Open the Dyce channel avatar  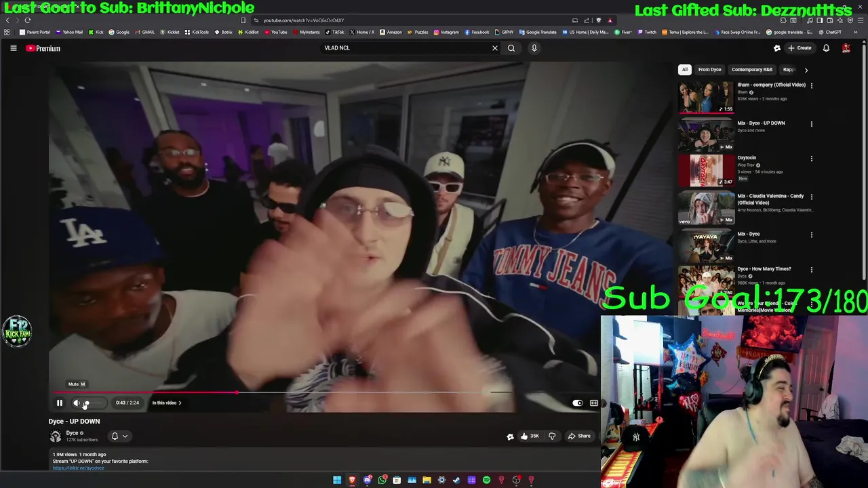click(56, 436)
